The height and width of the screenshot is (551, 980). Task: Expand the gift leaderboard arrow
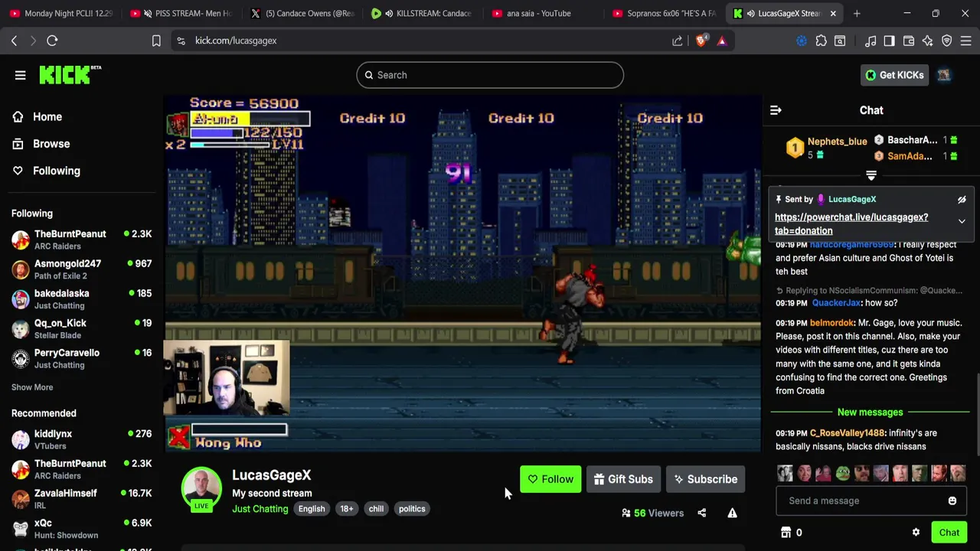click(x=871, y=175)
